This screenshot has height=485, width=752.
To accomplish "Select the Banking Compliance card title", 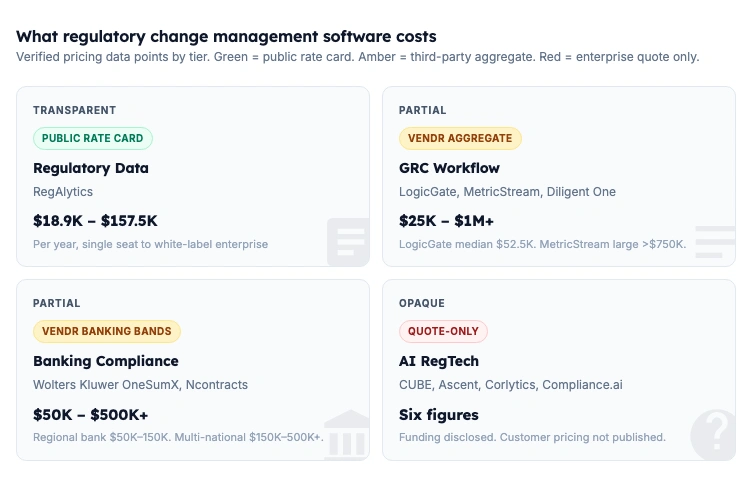I will pos(106,361).
